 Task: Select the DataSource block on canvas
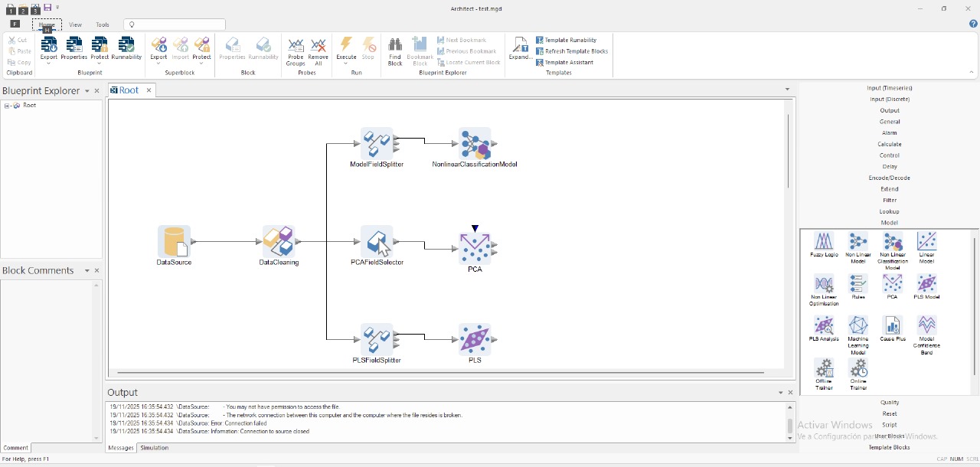click(x=174, y=242)
